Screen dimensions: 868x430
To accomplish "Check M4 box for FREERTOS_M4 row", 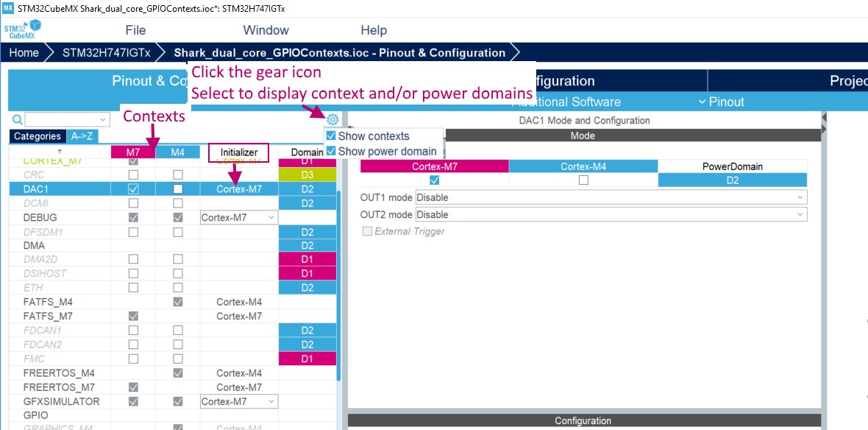I will coord(178,373).
